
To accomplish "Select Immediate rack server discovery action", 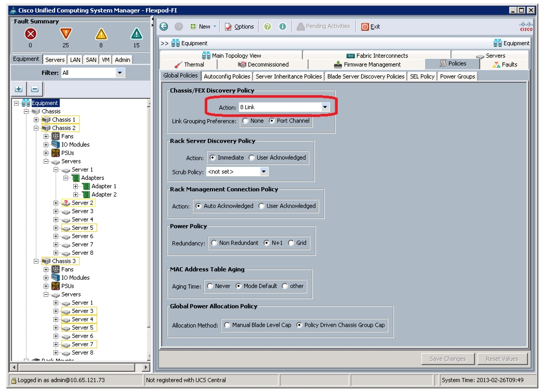I will click(213, 158).
